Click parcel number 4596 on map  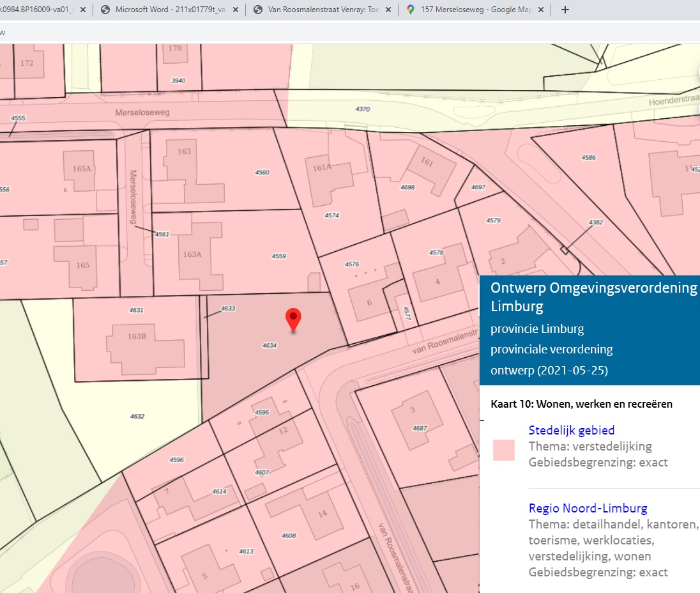177,459
